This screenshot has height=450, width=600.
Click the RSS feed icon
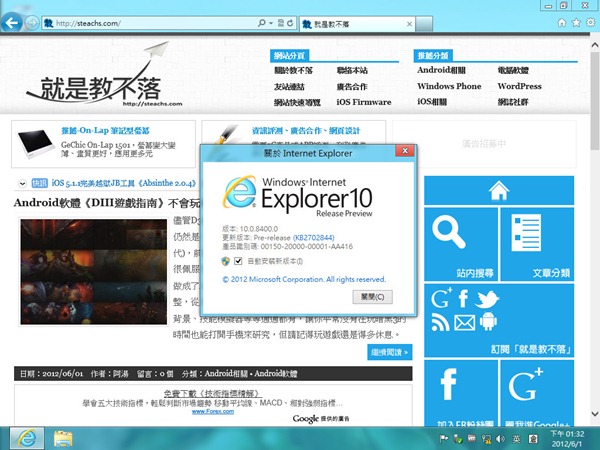(x=441, y=322)
